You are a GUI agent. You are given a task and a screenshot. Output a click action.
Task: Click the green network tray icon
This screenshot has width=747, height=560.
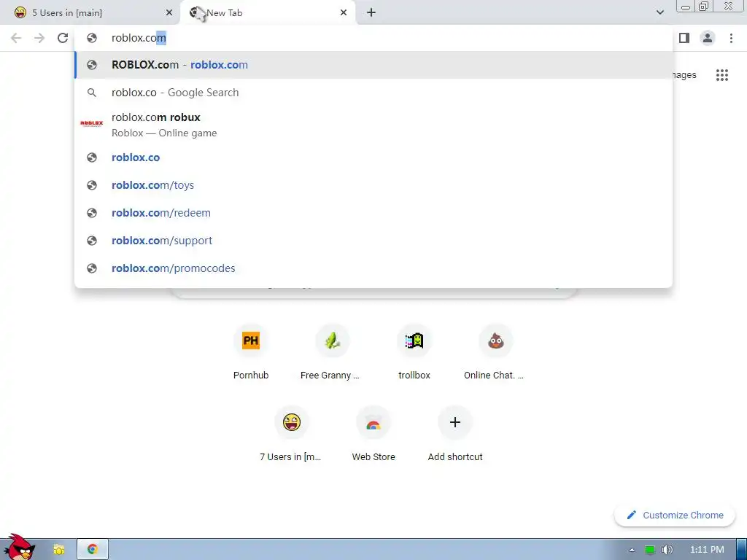tap(650, 550)
